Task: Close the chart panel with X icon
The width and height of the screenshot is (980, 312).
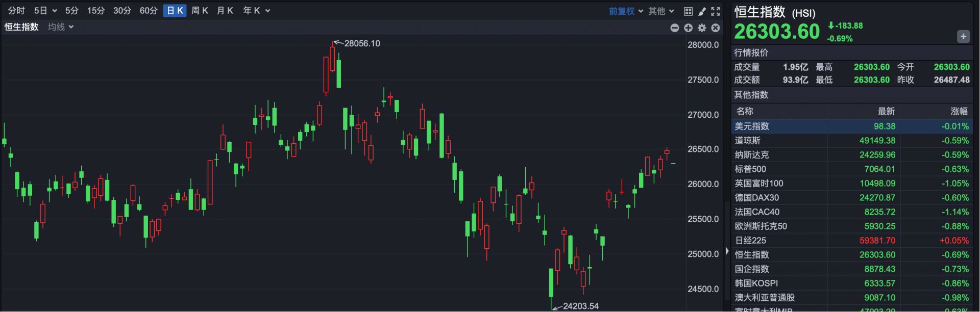Action: (x=716, y=28)
